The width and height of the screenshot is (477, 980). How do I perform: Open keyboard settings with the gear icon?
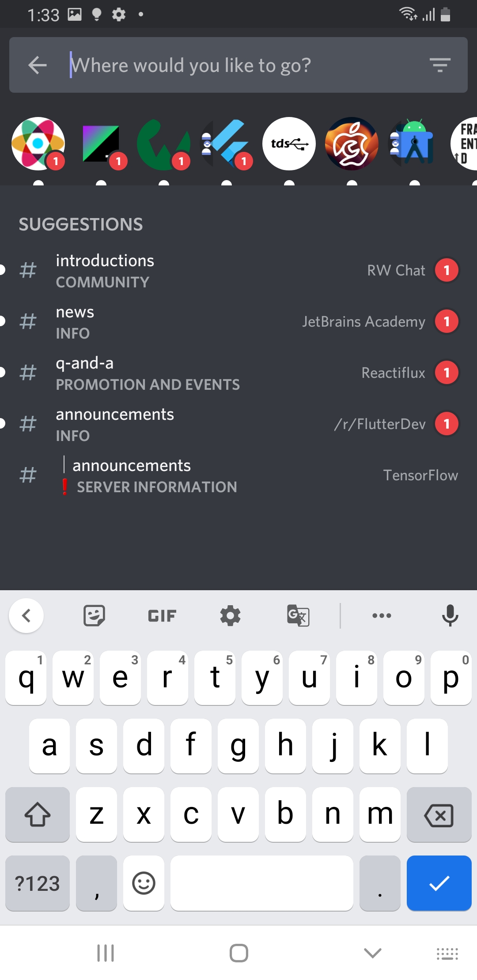click(x=229, y=615)
